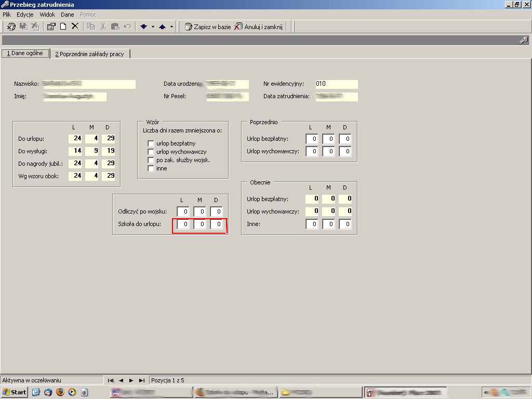Screen dimensions: 532x399
Task: Check the urlop wychowawczy option
Action: (x=151, y=152)
